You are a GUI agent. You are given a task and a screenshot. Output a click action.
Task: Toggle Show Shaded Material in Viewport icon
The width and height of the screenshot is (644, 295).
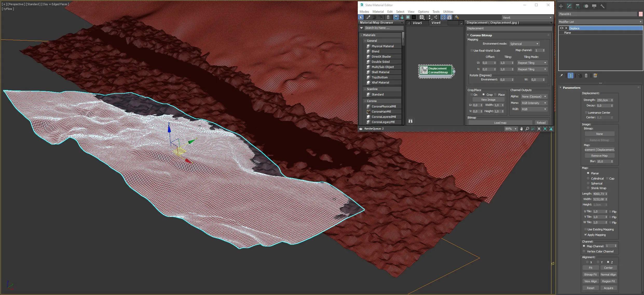tap(408, 17)
